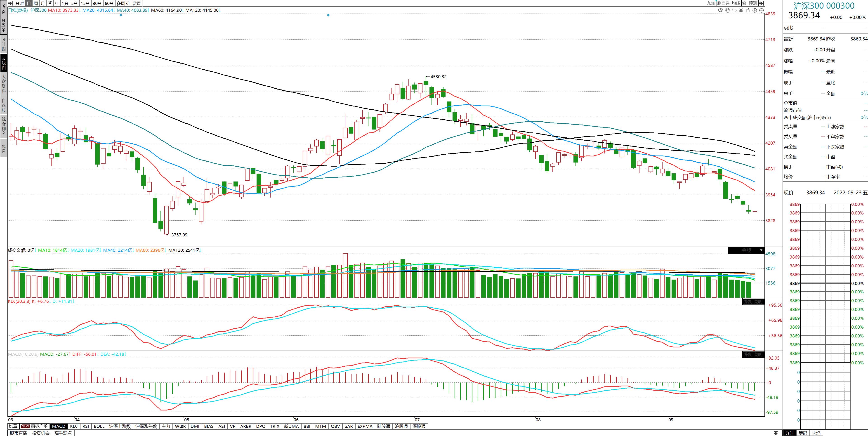This screenshot has width=868, height=436.
Task: Click the 预测 forecast button
Action: (753, 3)
